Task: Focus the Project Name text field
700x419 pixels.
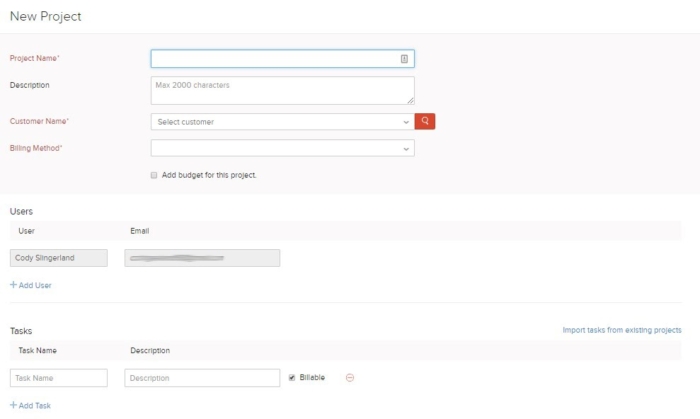Action: pyautogui.click(x=274, y=59)
